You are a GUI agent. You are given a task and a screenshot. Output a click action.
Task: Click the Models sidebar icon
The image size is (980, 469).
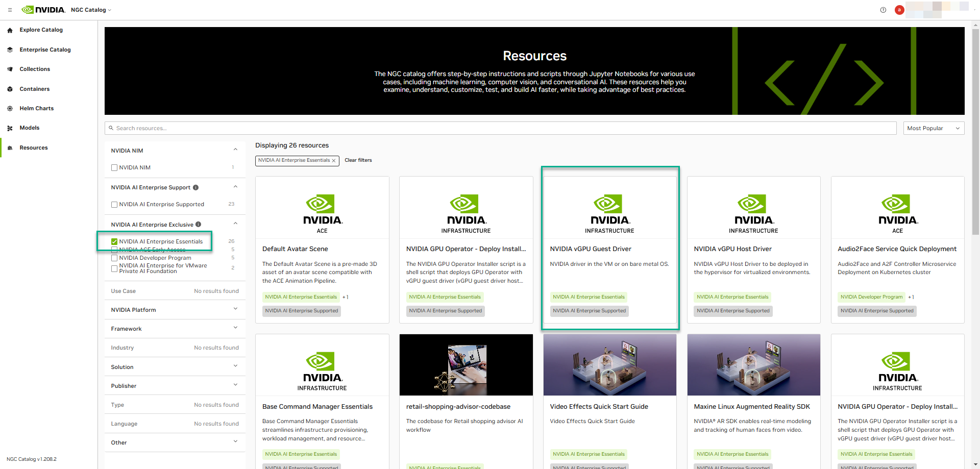[10, 128]
